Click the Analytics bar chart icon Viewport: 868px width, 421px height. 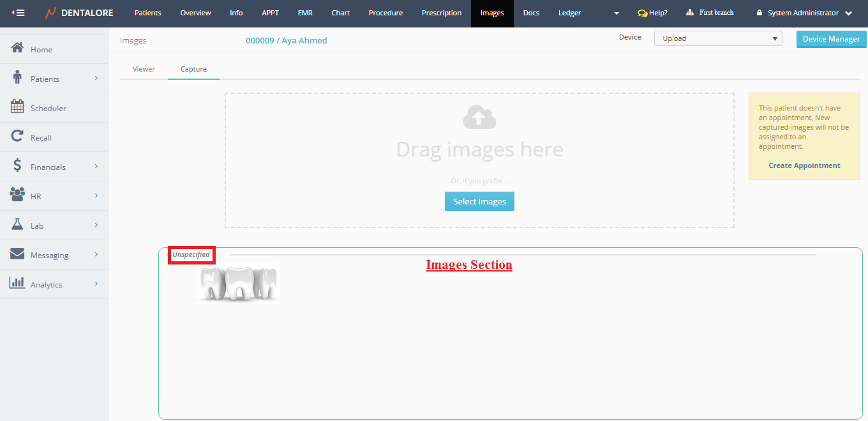coord(18,283)
